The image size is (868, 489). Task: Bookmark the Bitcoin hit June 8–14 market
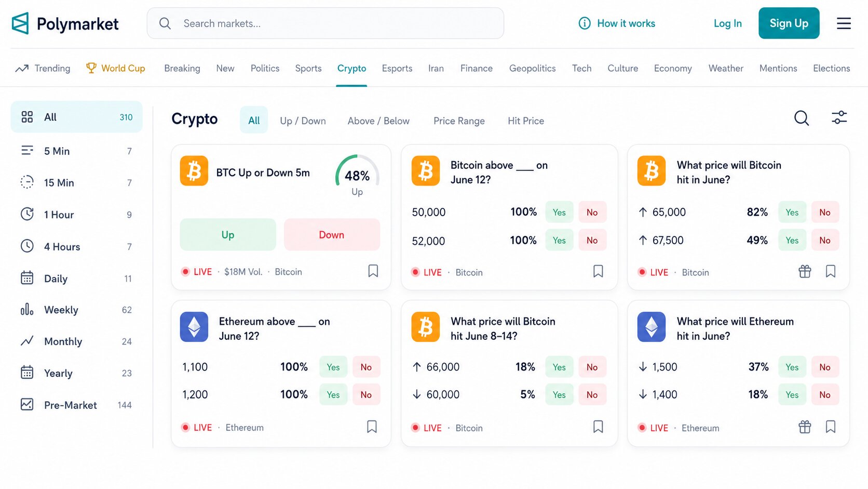tap(598, 427)
